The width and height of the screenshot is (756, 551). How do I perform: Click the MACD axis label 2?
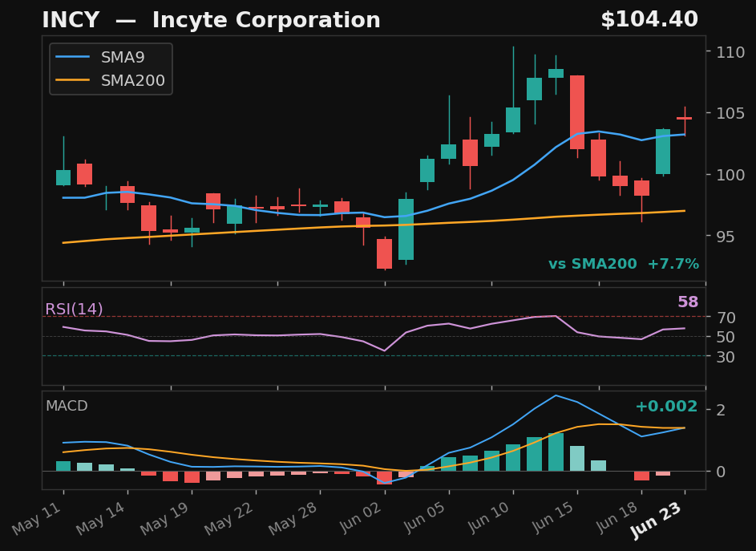pos(721,410)
